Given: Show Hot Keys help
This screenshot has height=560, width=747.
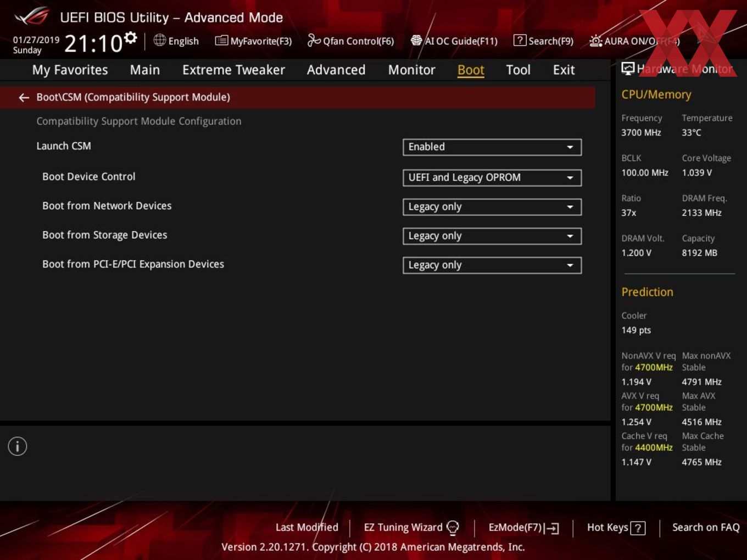Looking at the screenshot, I should pos(607,528).
